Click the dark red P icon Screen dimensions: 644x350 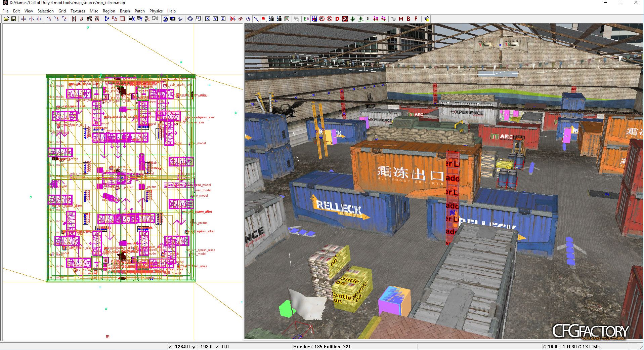click(416, 19)
